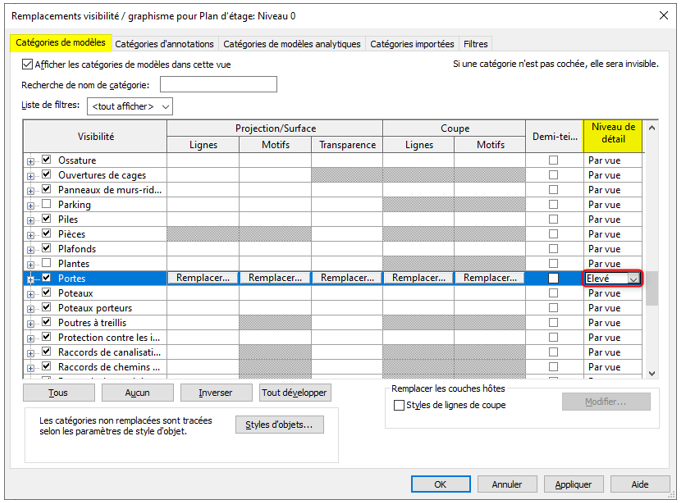
Task: Expand the Portes category tree node
Action: (30, 279)
